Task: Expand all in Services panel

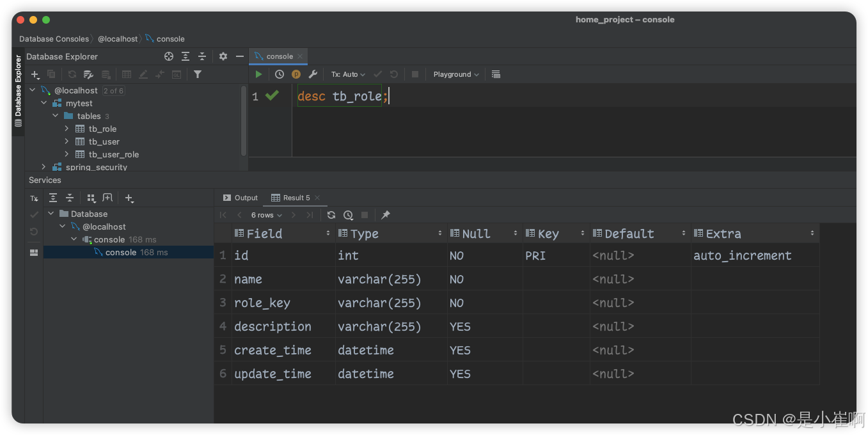Action: [53, 198]
